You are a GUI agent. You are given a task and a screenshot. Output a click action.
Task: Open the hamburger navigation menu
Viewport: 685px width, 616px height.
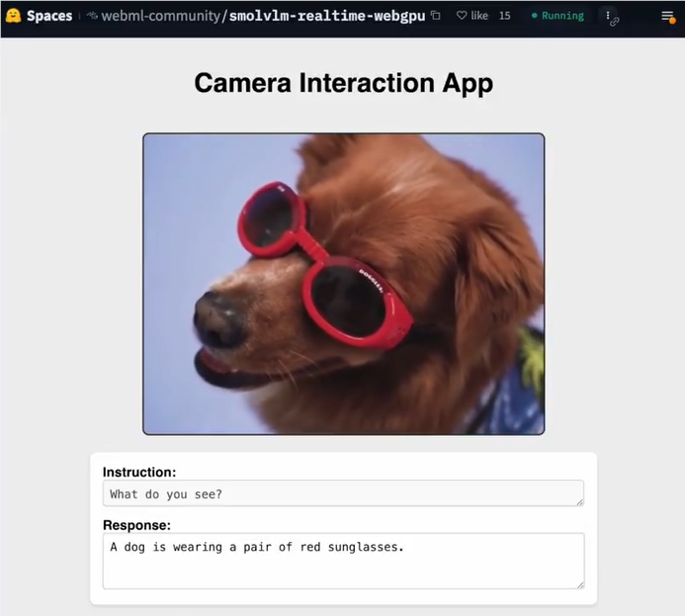[667, 16]
